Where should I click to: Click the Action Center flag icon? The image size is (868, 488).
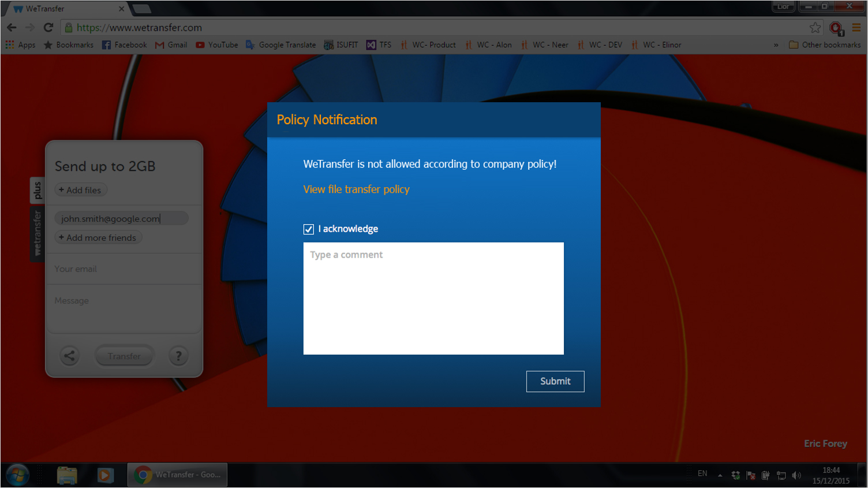tap(751, 475)
